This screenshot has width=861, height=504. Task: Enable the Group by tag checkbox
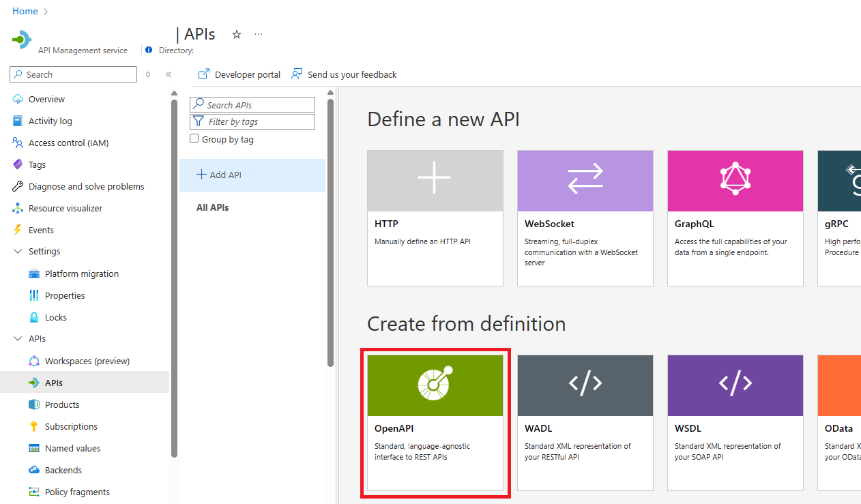(194, 138)
